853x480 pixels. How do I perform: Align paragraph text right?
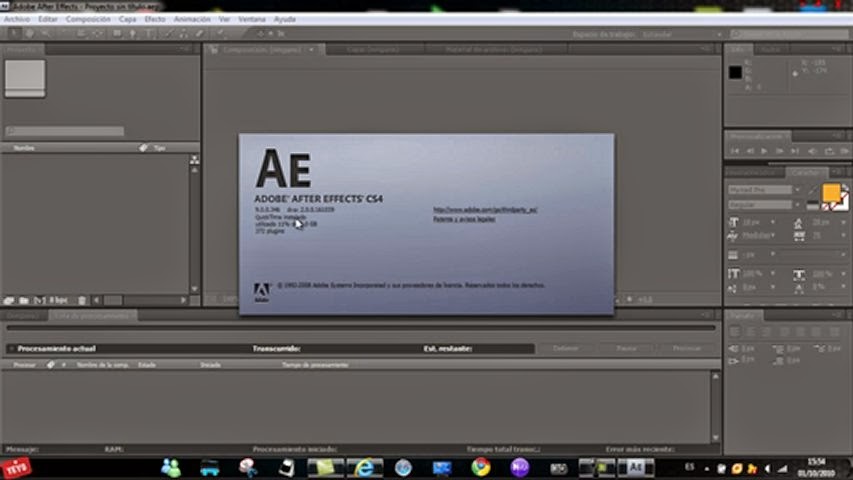tap(768, 331)
